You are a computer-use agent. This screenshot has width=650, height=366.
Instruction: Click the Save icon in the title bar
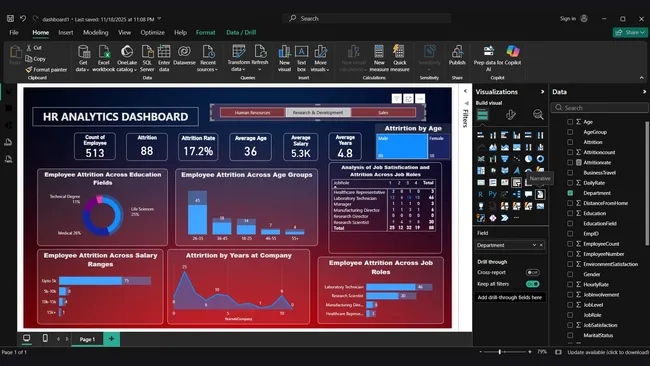10,19
